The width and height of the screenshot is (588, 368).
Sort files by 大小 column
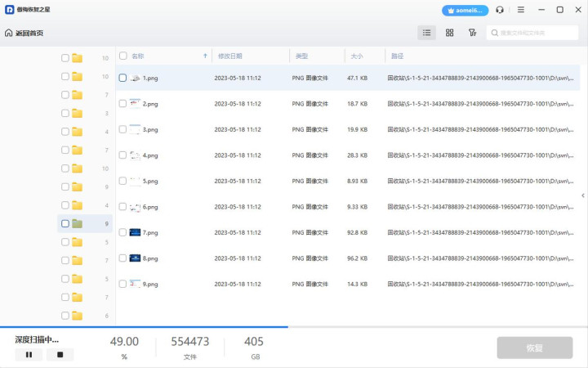tap(357, 56)
